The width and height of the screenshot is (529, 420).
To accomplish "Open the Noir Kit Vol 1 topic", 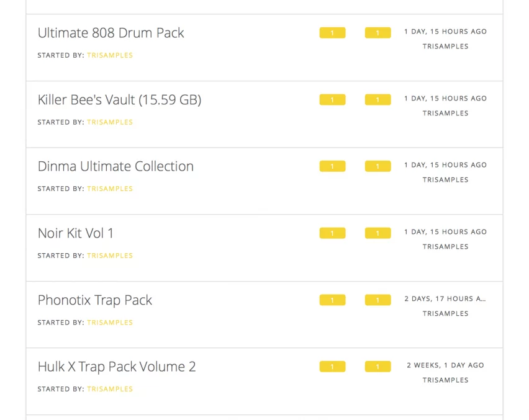I will click(x=76, y=233).
